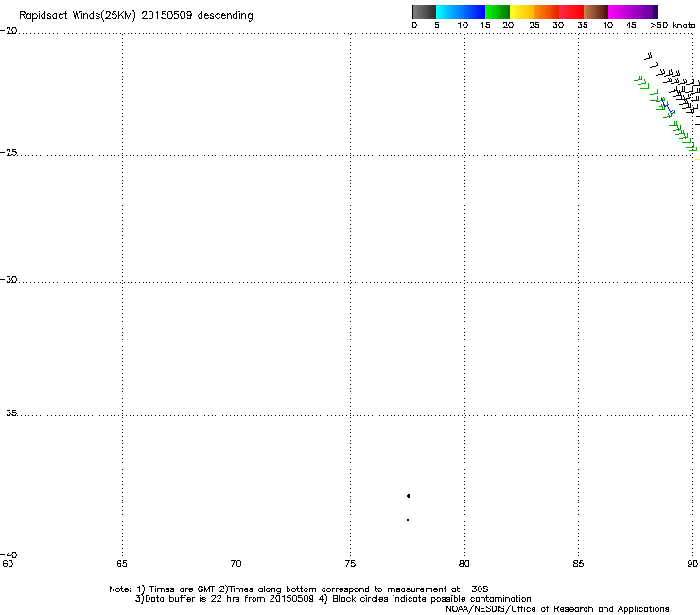
Task: Click the '70' longitude axis label
Action: 236,564
